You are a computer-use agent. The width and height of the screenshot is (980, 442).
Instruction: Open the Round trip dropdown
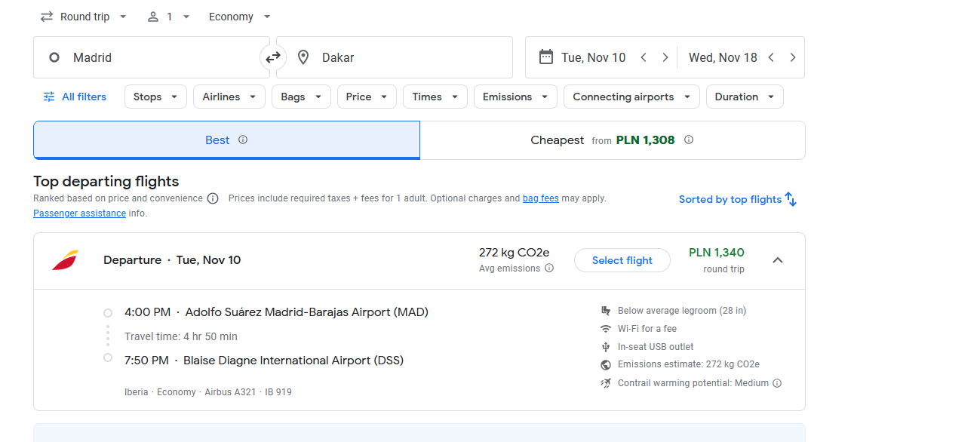84,17
